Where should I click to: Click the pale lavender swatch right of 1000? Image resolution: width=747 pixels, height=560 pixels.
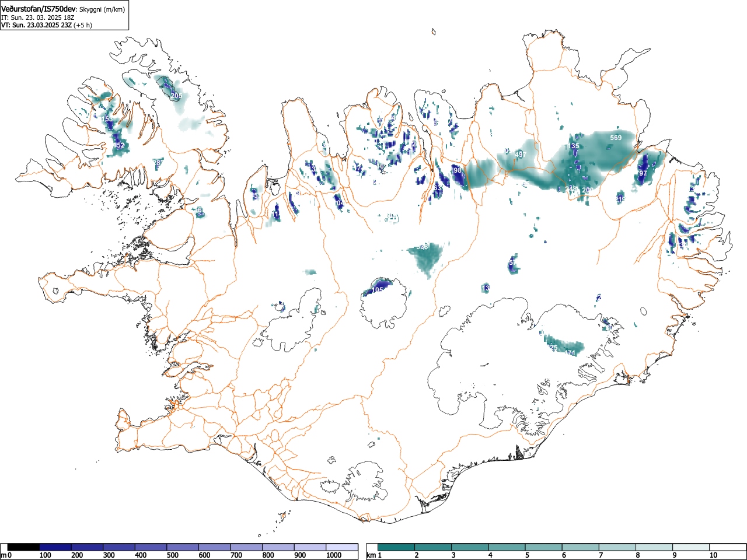click(342, 547)
